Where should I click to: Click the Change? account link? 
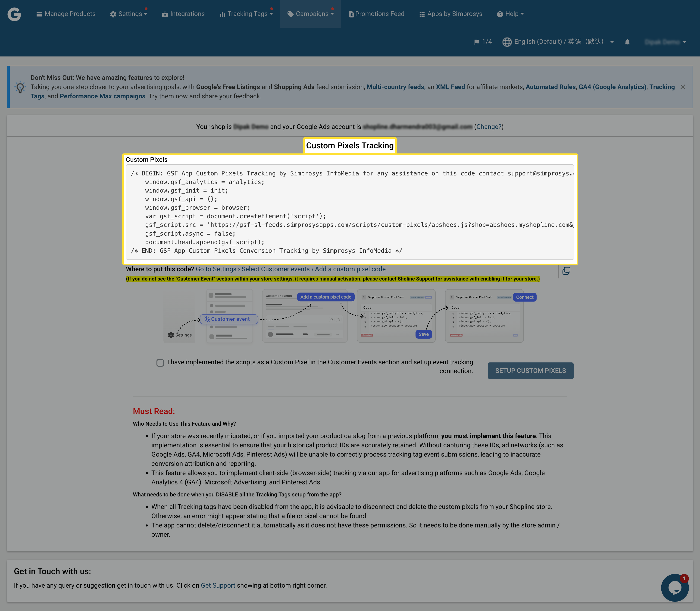(489, 127)
